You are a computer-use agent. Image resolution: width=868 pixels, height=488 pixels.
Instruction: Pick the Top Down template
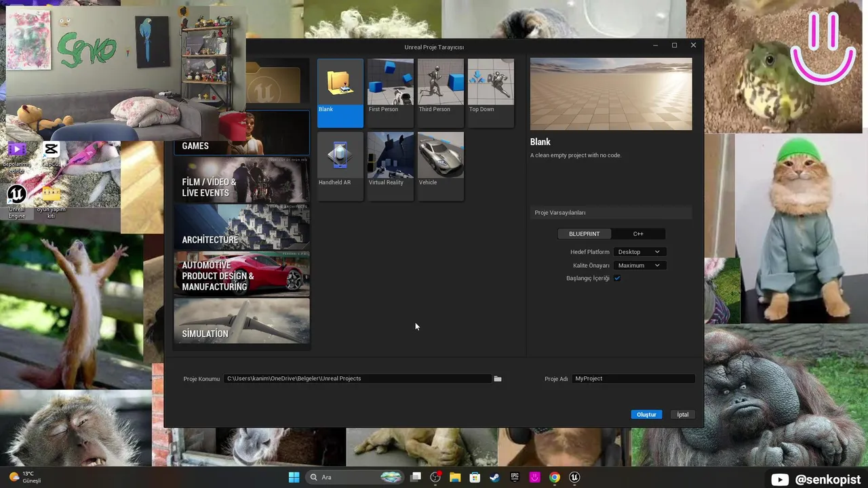pyautogui.click(x=490, y=93)
